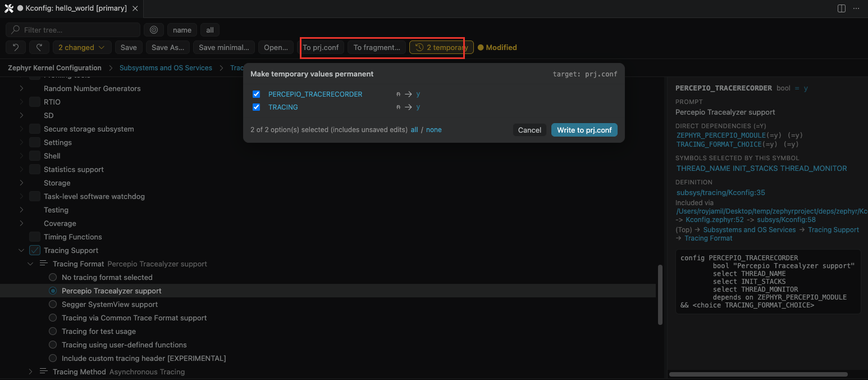The width and height of the screenshot is (868, 380).
Task: Open the 2 changed dropdown
Action: [82, 47]
